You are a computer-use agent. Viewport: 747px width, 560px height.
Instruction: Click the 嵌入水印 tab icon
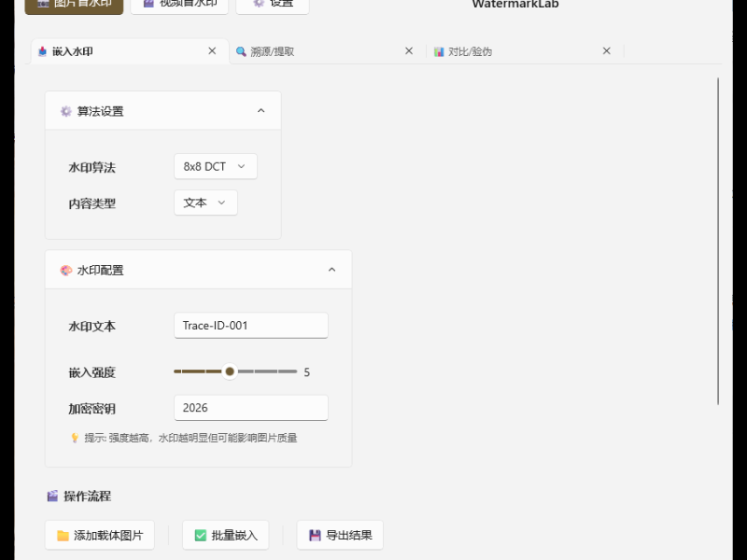pyautogui.click(x=42, y=51)
